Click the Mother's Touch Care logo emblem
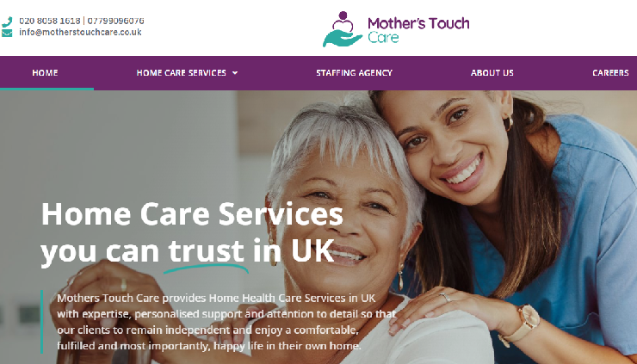637x364 pixels. coord(343,29)
